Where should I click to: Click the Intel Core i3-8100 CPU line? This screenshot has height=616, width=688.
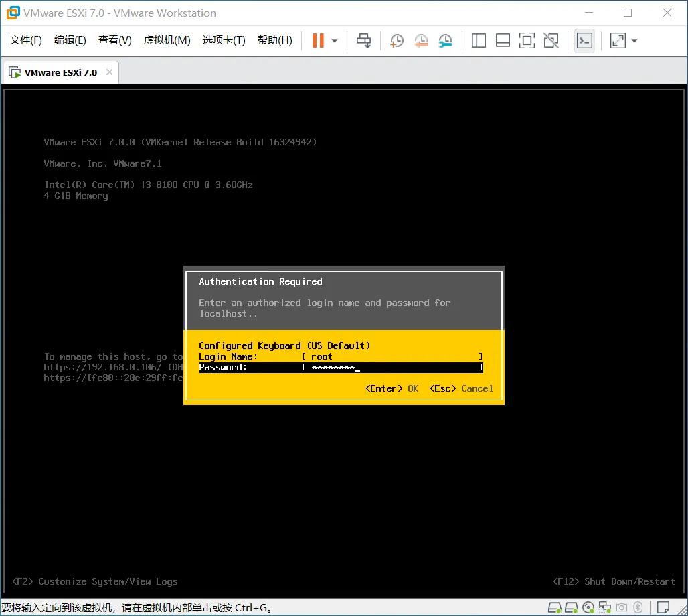(149, 185)
